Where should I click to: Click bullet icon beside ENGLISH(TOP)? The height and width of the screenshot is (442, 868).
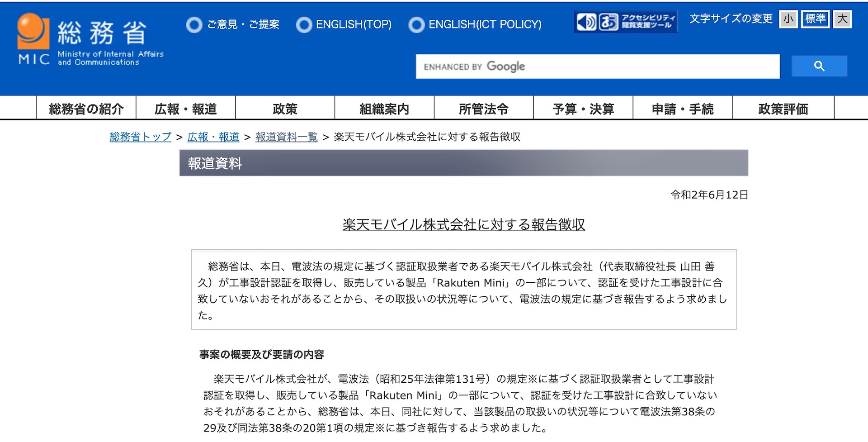(x=304, y=24)
